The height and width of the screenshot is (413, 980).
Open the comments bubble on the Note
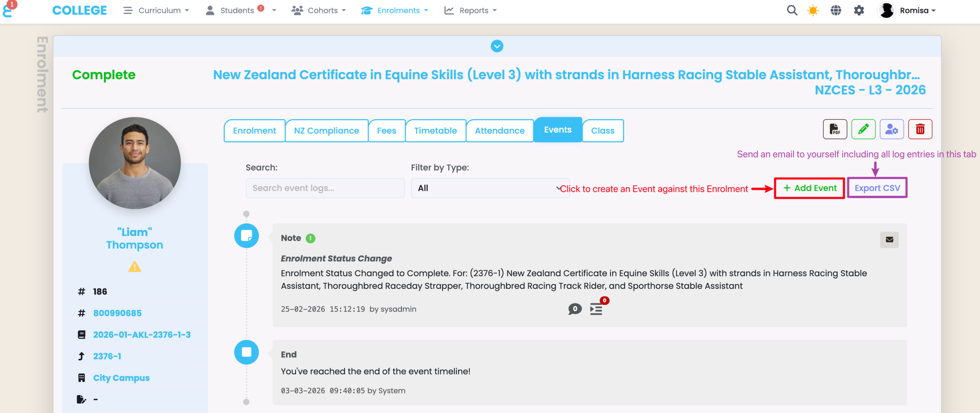[x=575, y=309]
